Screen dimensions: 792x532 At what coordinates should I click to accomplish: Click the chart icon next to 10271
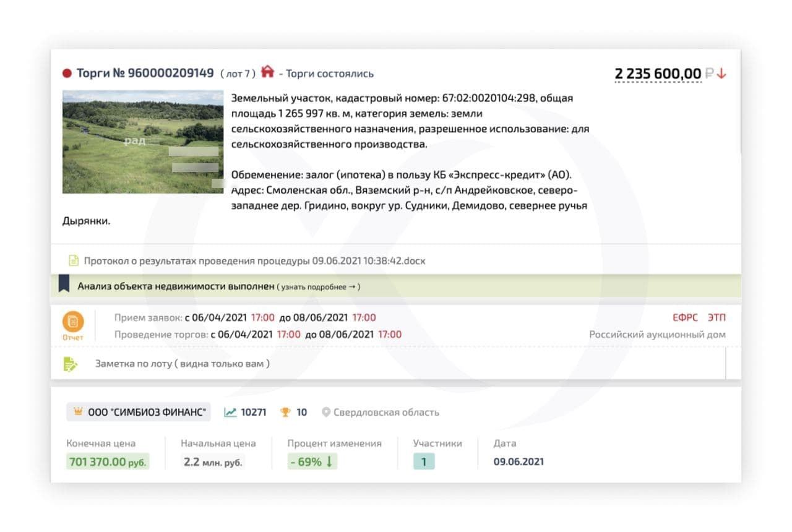click(x=230, y=412)
